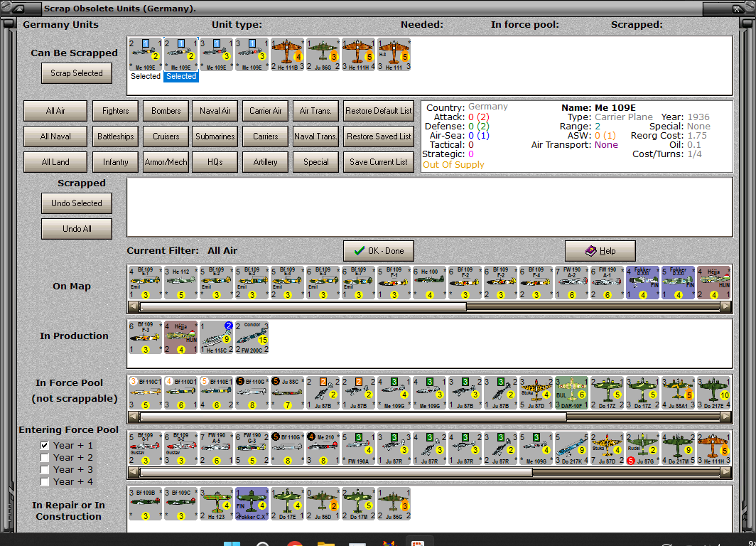Pick the He 100 counter on map
Image resolution: width=756 pixels, height=546 pixels.
click(x=430, y=283)
